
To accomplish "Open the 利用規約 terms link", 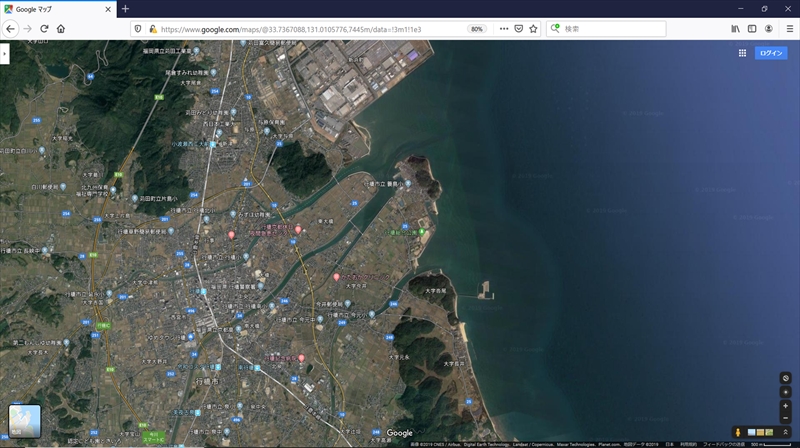I will click(688, 444).
